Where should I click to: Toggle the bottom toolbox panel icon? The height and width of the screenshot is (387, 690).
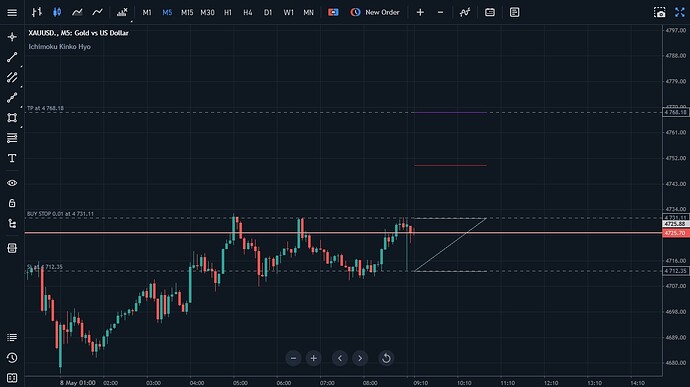(12, 378)
